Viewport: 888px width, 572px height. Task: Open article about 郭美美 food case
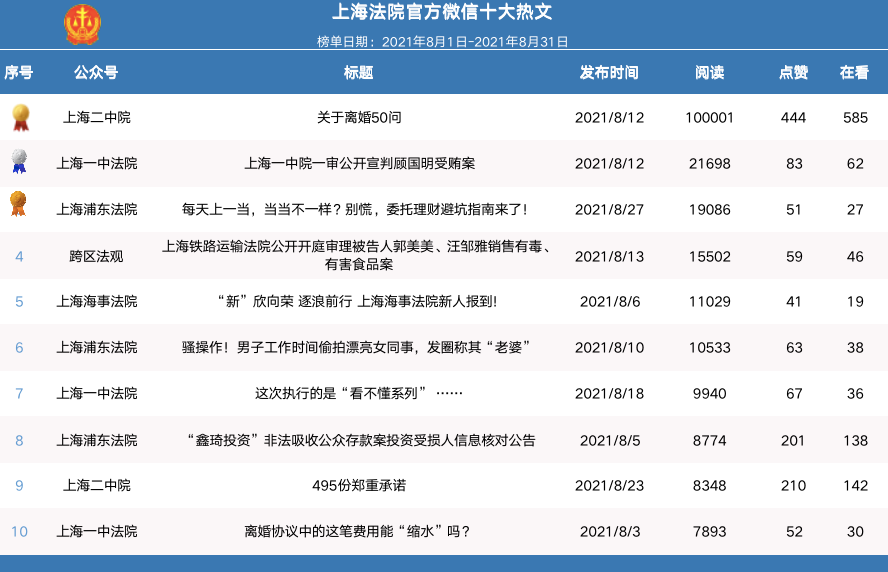358,255
